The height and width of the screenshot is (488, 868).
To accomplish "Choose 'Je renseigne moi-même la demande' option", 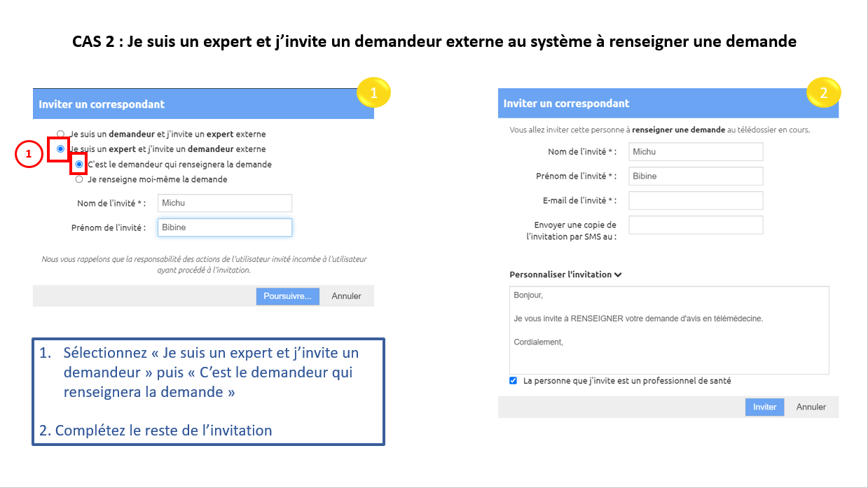I will click(79, 179).
